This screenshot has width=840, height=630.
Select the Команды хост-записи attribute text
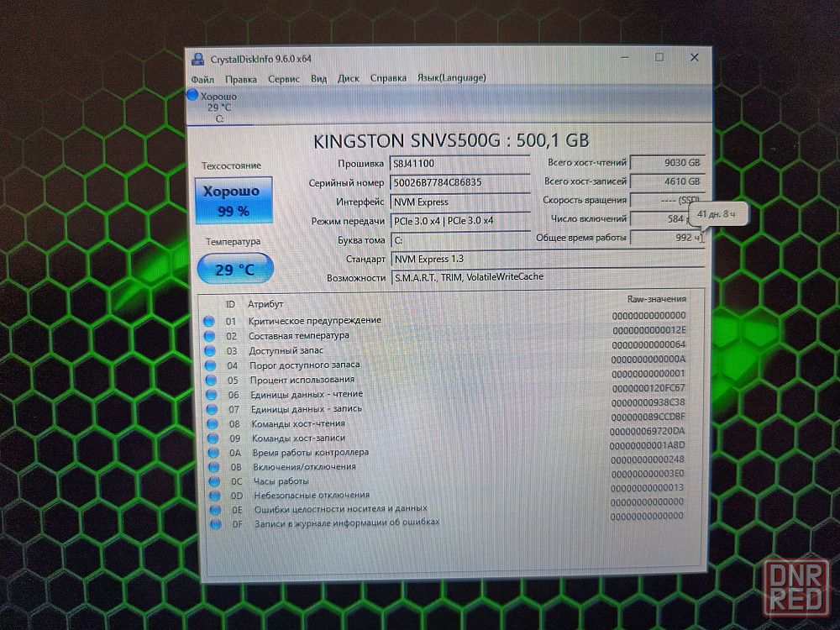(x=299, y=438)
